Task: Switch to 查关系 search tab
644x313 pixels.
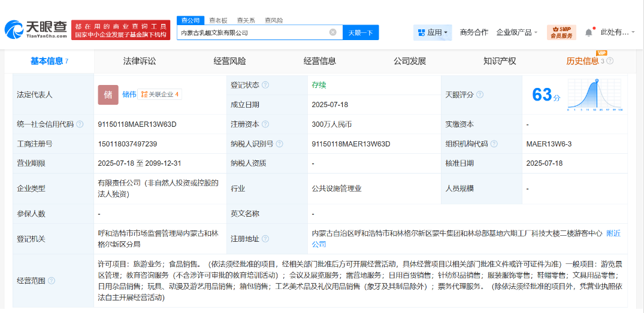Action: [246, 20]
